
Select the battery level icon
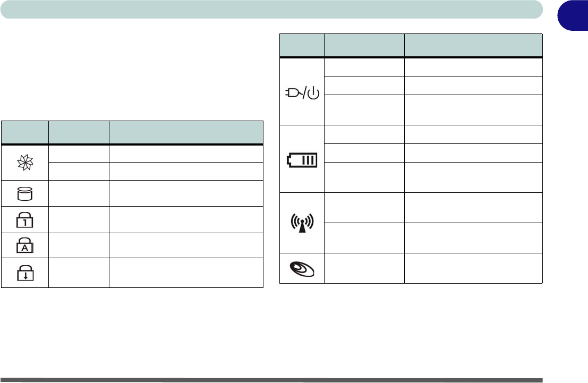tap(302, 159)
